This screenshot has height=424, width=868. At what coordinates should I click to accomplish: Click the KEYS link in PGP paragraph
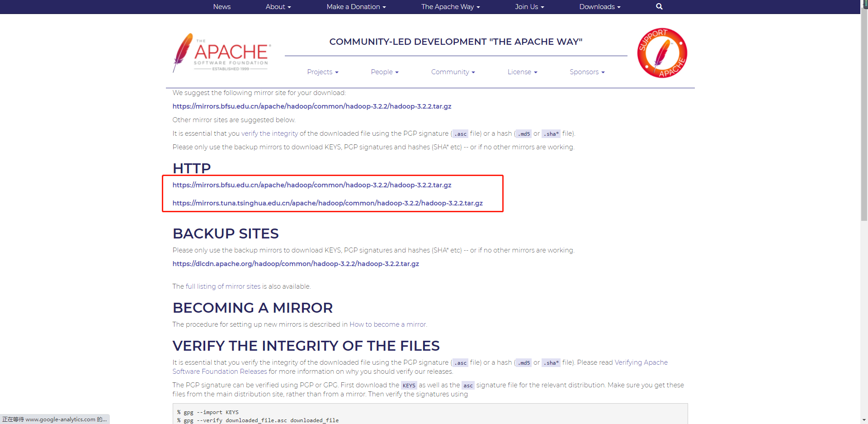coord(409,386)
